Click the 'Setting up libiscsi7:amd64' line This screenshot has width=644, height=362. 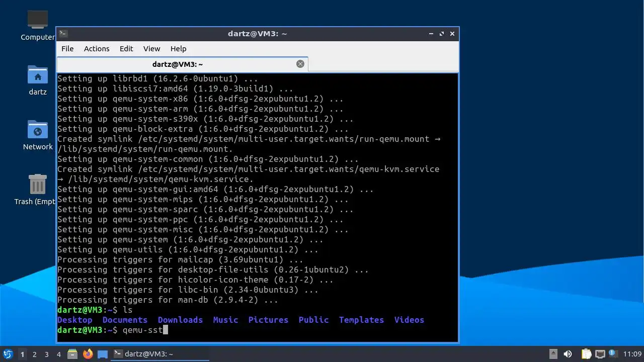coord(175,88)
